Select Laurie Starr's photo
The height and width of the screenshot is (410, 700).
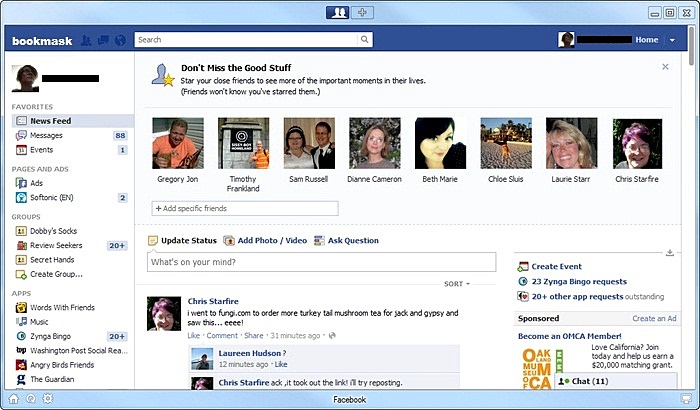pyautogui.click(x=571, y=143)
